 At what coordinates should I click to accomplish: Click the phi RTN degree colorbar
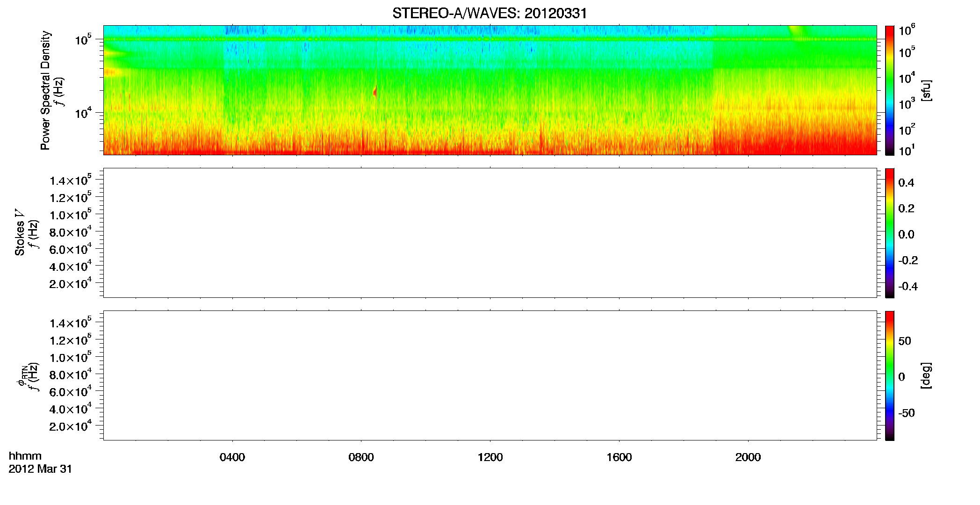tap(890, 375)
